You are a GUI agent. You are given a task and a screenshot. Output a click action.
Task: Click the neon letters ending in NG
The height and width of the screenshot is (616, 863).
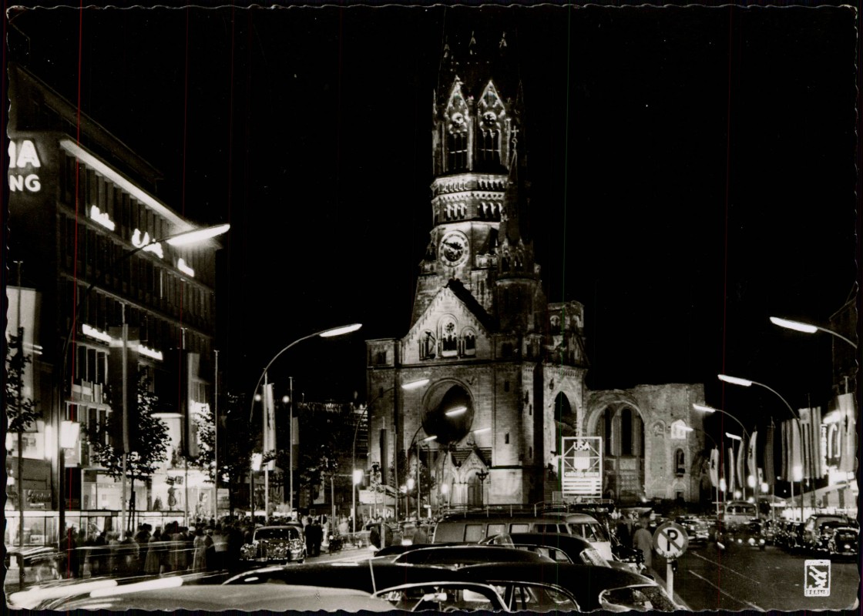(x=25, y=182)
